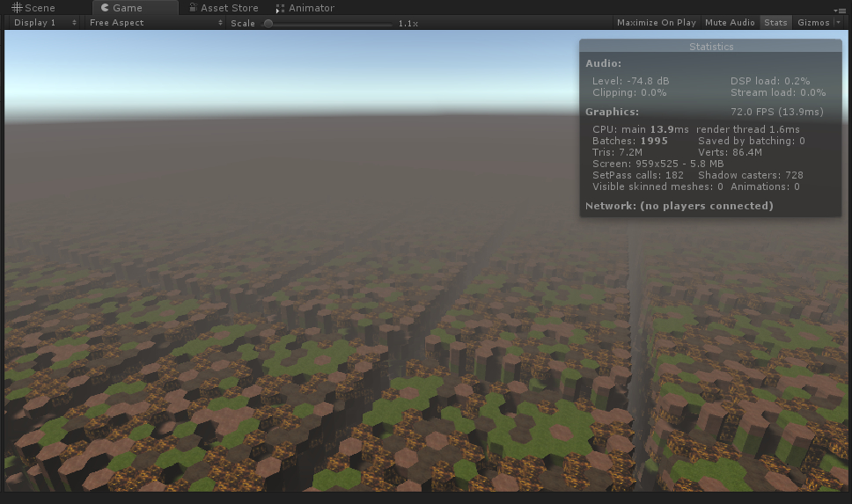Click the Asset Store bag icon
852x504 pixels.
(x=193, y=7)
